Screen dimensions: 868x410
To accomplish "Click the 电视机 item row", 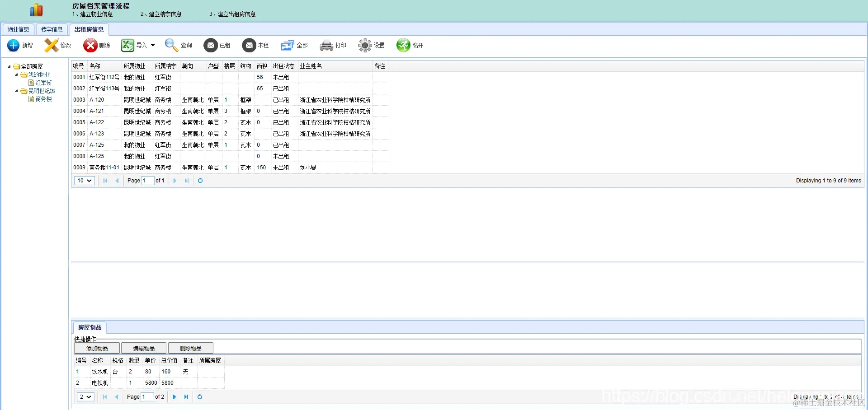I will click(x=149, y=383).
